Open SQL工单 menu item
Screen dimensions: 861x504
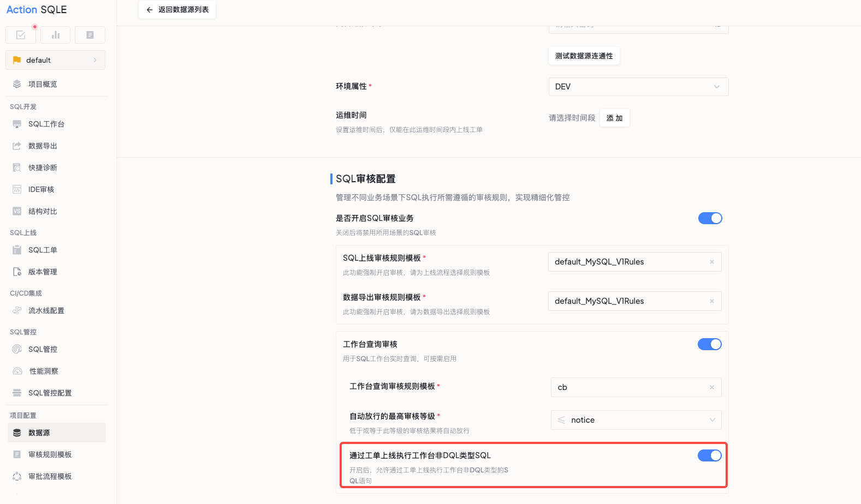(43, 250)
